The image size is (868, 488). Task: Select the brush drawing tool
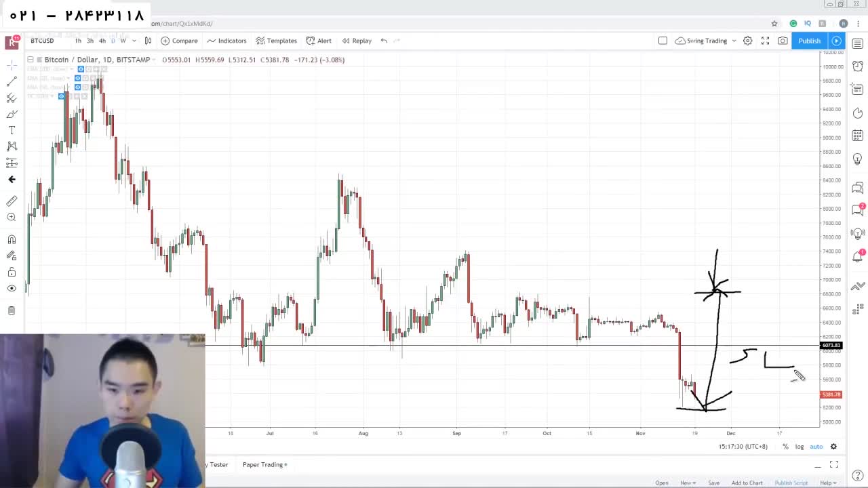point(12,114)
